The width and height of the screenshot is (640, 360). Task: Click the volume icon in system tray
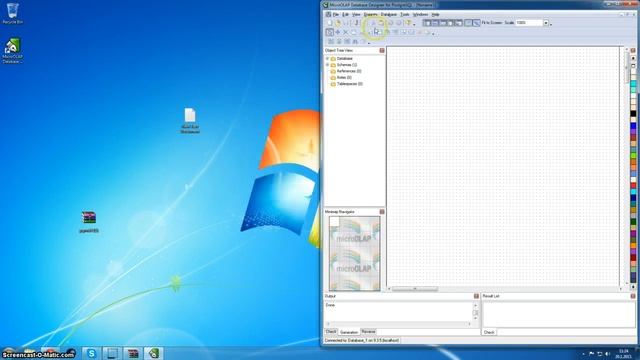click(608, 353)
